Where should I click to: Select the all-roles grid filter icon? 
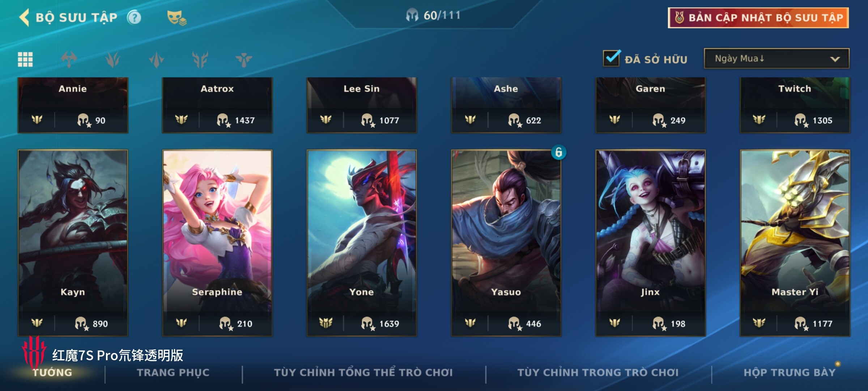25,59
